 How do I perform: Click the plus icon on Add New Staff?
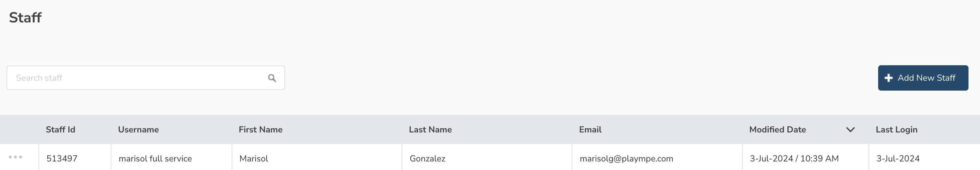(x=888, y=78)
